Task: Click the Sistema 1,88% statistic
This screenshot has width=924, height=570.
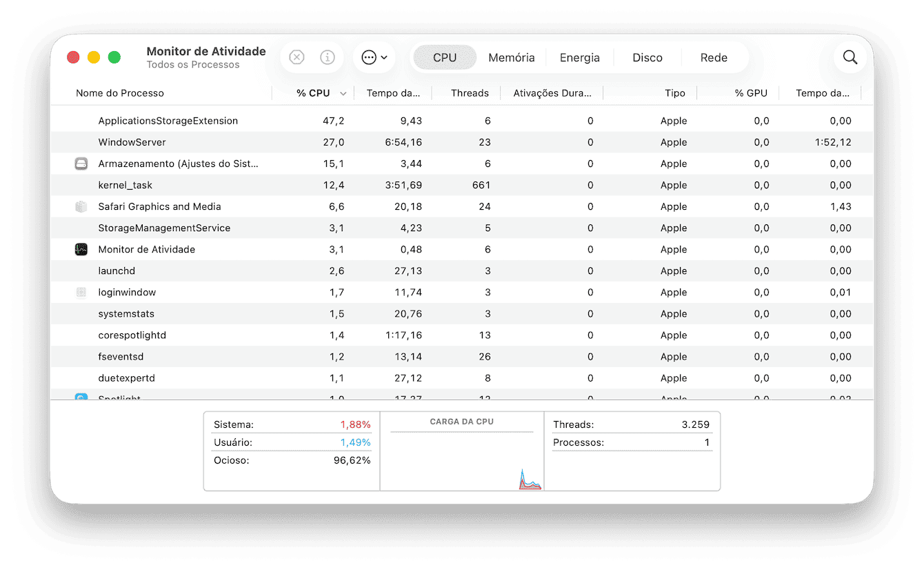Action: (292, 424)
